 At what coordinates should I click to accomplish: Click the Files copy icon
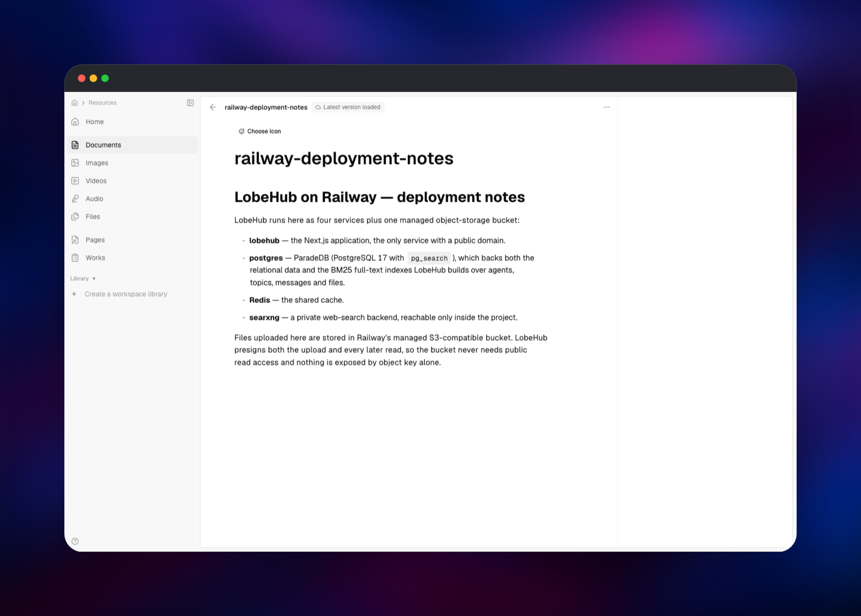point(75,217)
